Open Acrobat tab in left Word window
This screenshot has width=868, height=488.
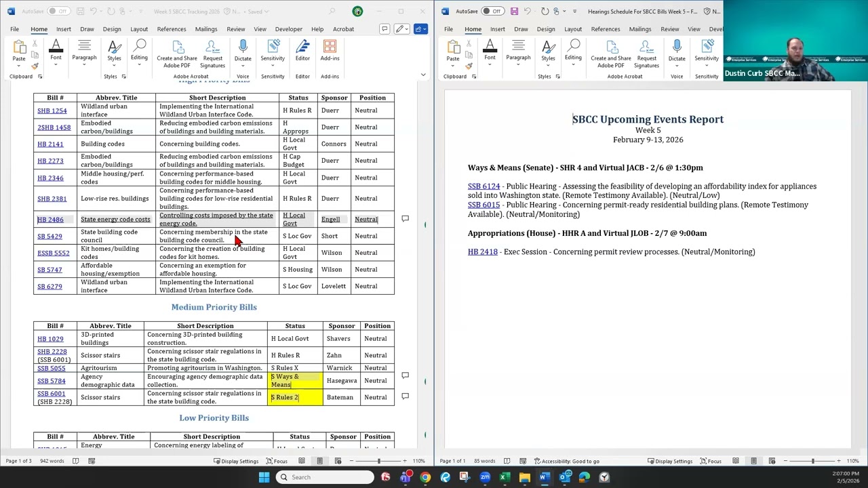(343, 29)
